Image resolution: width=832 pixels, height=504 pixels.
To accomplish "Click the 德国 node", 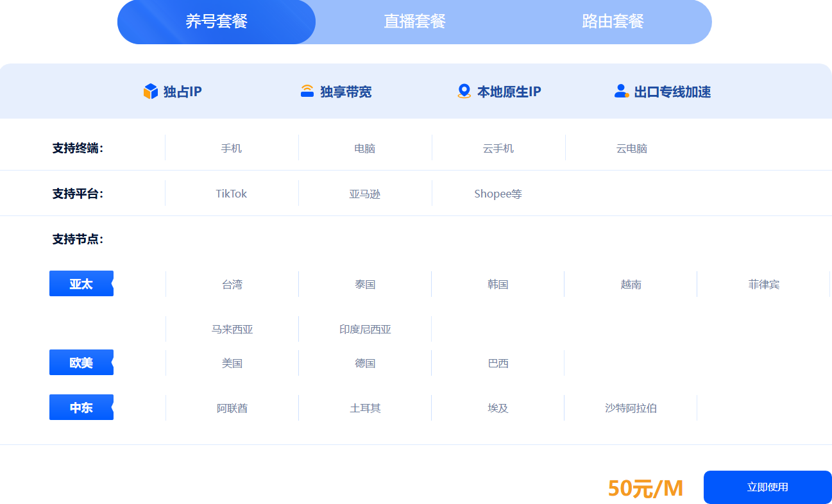I will (365, 363).
